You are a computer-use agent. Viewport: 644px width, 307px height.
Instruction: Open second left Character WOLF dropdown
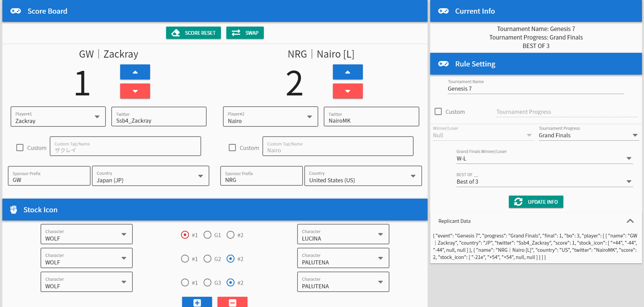(x=86, y=258)
